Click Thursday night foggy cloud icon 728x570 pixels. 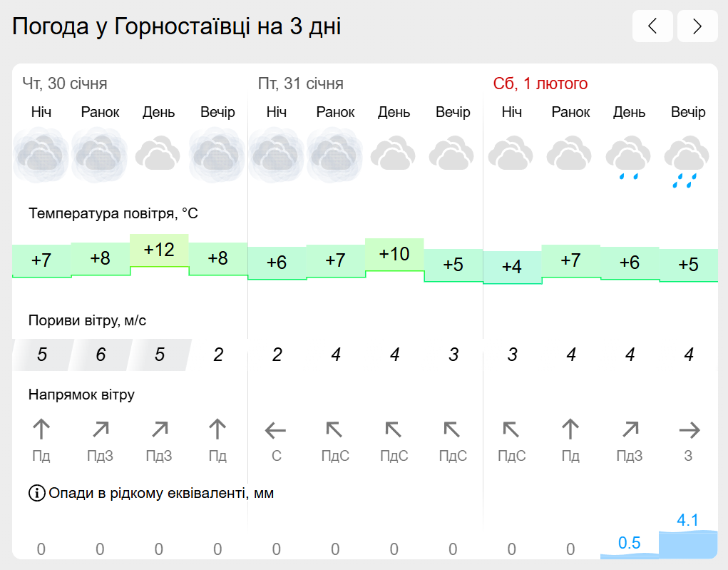tap(41, 156)
